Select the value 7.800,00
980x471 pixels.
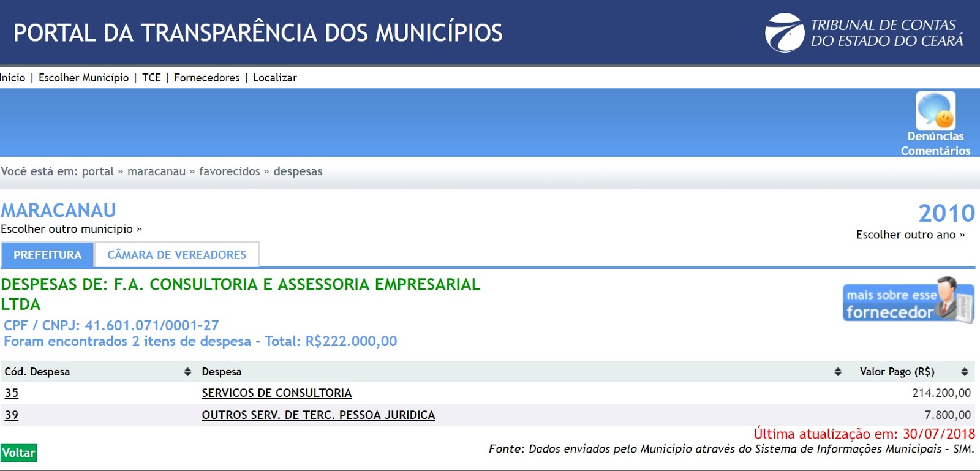pos(948,415)
